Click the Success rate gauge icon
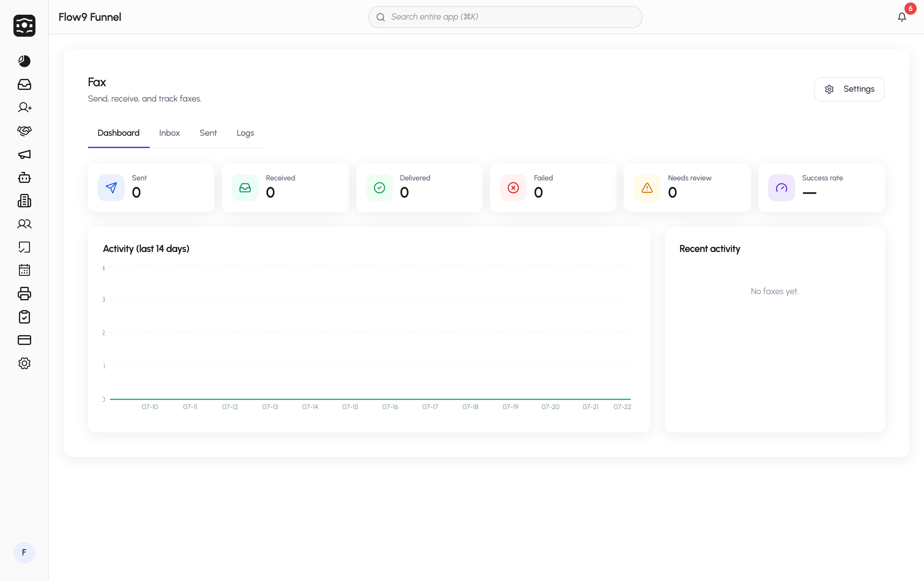The image size is (924, 581). (x=781, y=188)
